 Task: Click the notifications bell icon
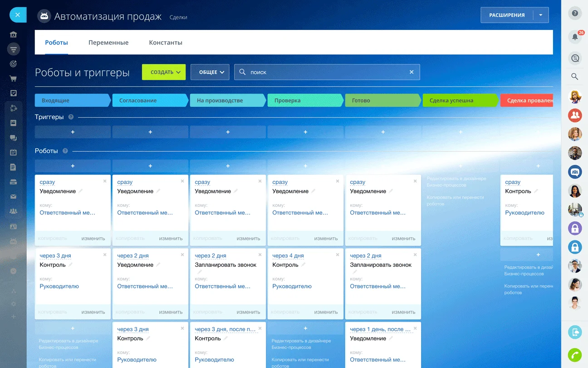[575, 37]
